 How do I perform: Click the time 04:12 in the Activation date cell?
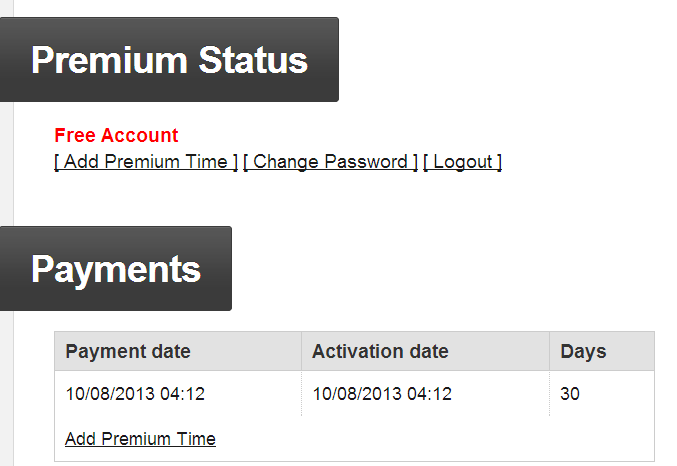429,394
